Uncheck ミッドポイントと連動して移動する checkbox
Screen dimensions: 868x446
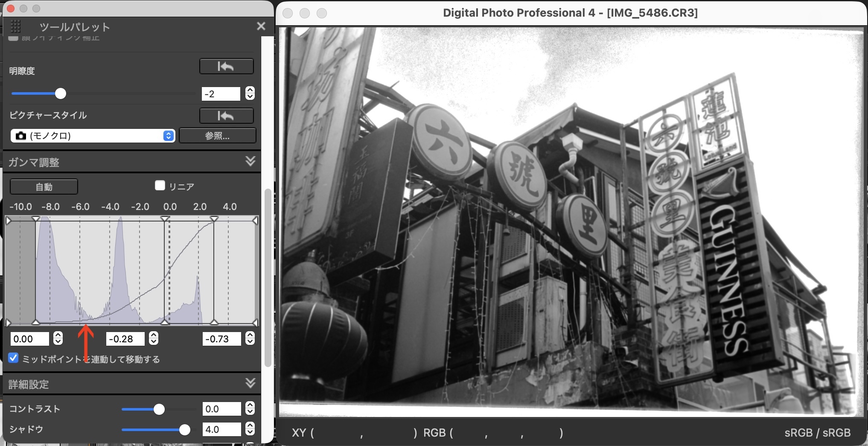pos(14,358)
